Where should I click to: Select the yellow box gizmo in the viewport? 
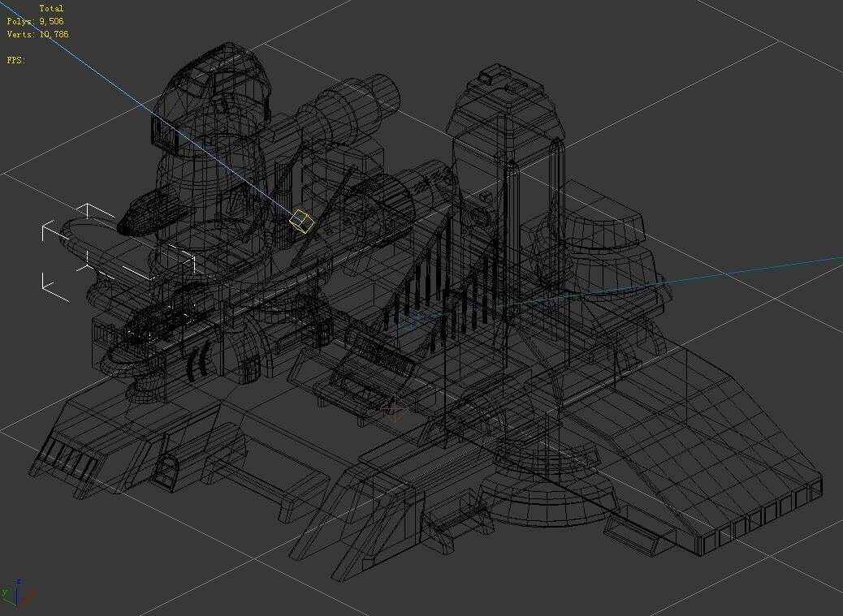tap(301, 222)
